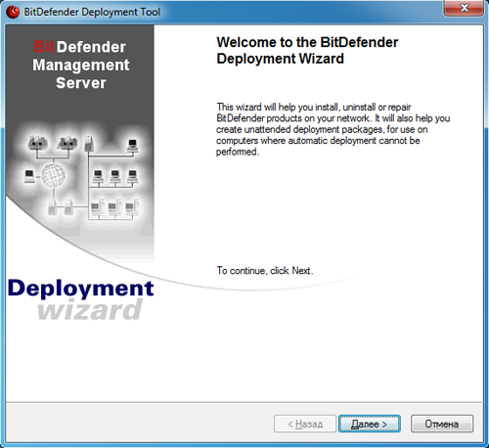This screenshot has width=489, height=448.
Task: Click the 'To continue, click Next.' text
Action: (x=265, y=271)
